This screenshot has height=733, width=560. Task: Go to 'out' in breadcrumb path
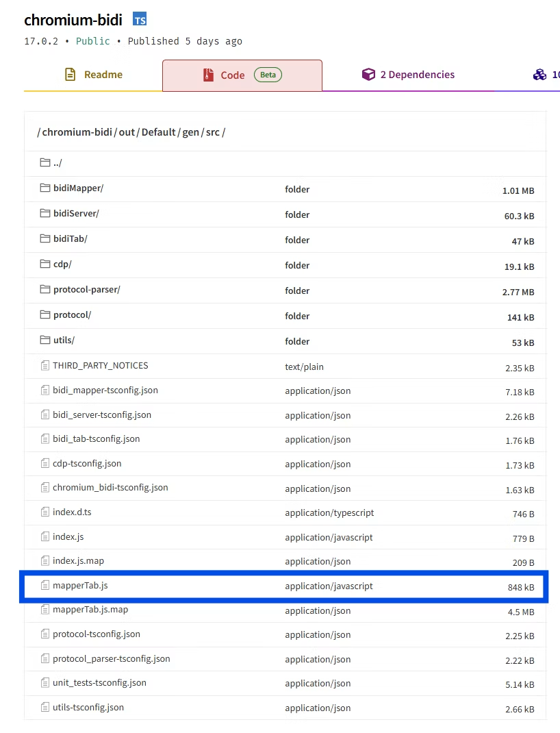pos(127,132)
